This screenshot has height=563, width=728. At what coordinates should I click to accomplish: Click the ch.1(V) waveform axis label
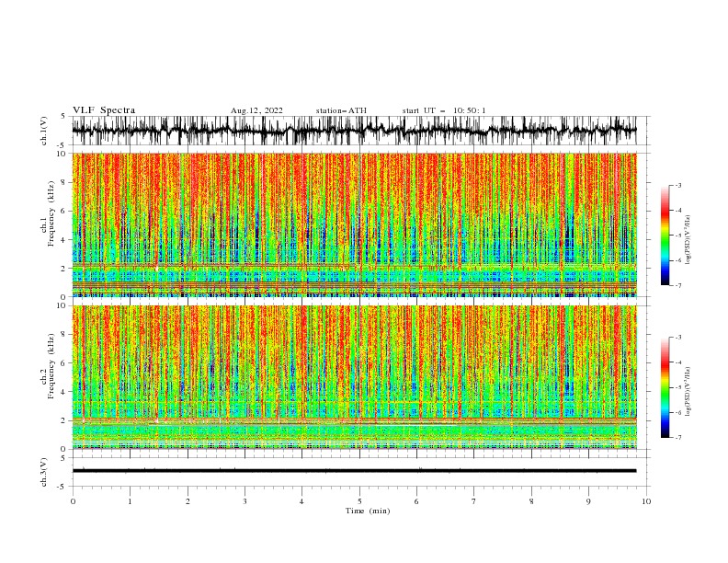(x=44, y=131)
